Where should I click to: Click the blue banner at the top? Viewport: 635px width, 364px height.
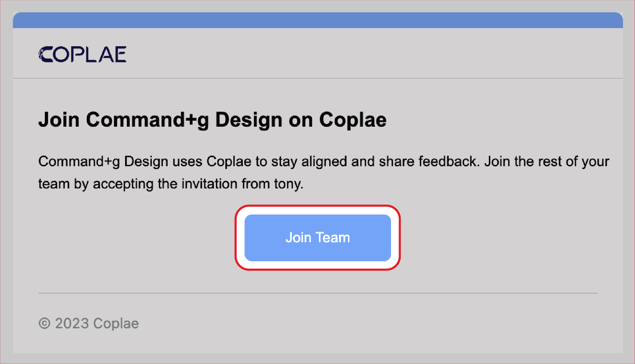click(x=318, y=20)
